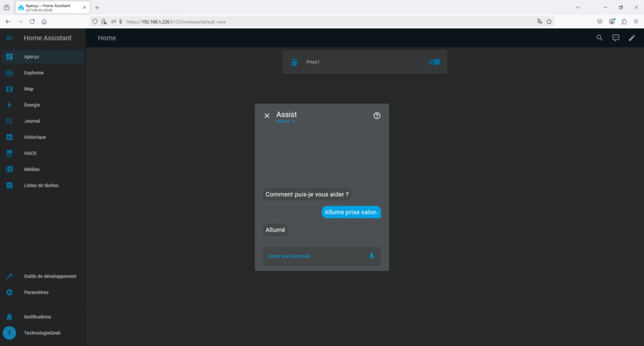Start voice input with microphone icon
This screenshot has width=644, height=346.
pyautogui.click(x=371, y=256)
